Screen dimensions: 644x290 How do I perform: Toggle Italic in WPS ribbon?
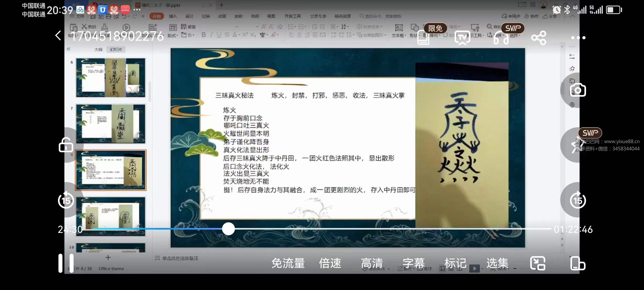[x=211, y=35]
